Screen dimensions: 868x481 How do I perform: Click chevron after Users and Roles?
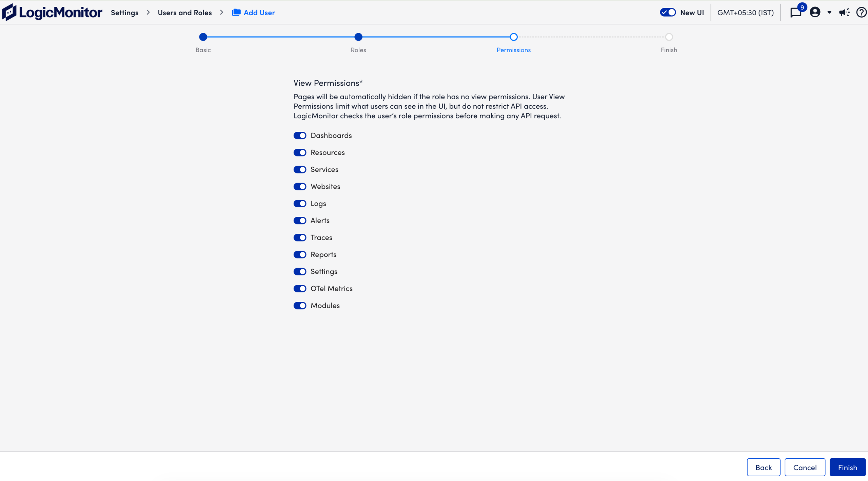click(x=222, y=13)
